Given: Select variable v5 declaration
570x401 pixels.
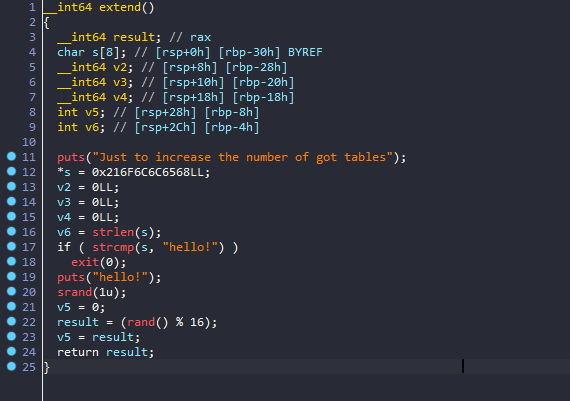Looking at the screenshot, I should 92,112.
